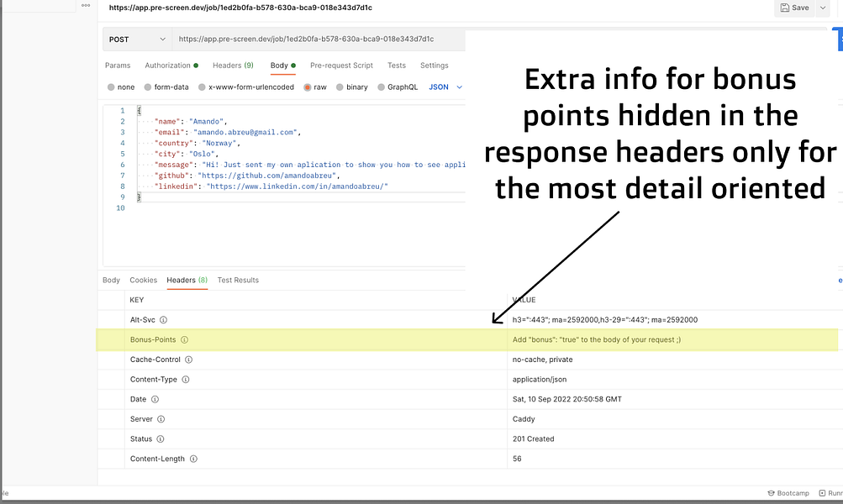Select the form-data body type
Screen dimensions: 843x504
(166, 87)
